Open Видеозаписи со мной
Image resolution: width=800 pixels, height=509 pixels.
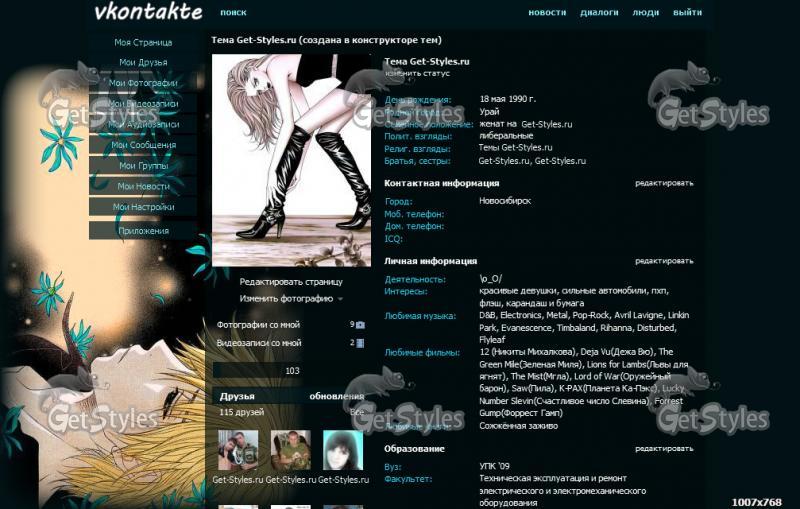coord(259,343)
